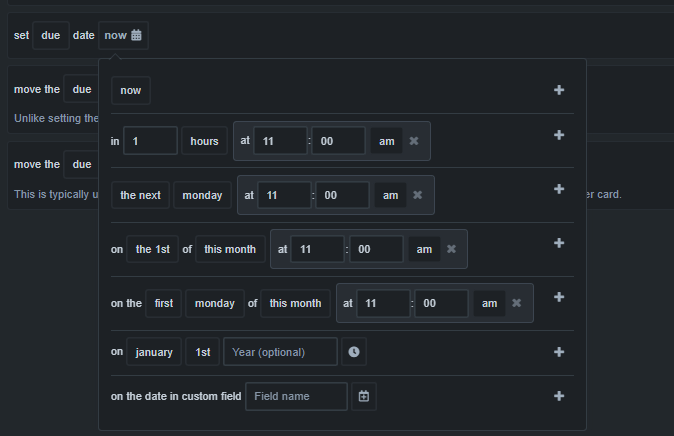Change 'this month' in 'the 1st of' row
This screenshot has height=436, width=674.
[230, 249]
